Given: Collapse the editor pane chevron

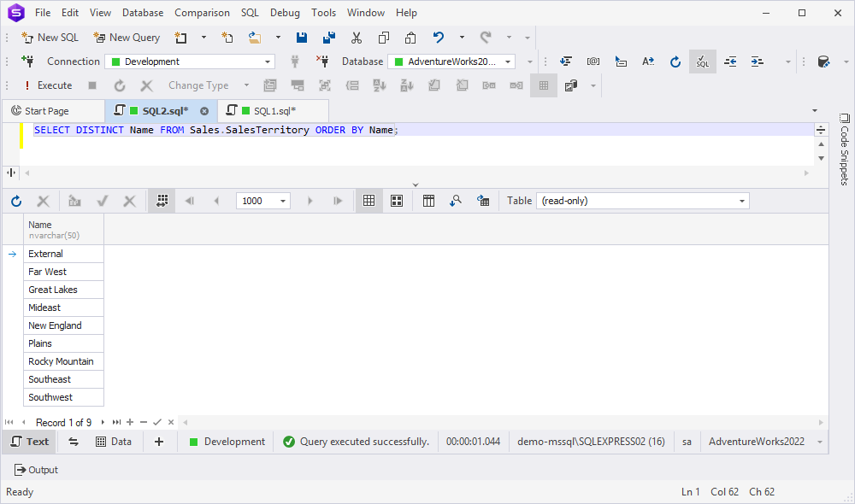Looking at the screenshot, I should pos(416,185).
